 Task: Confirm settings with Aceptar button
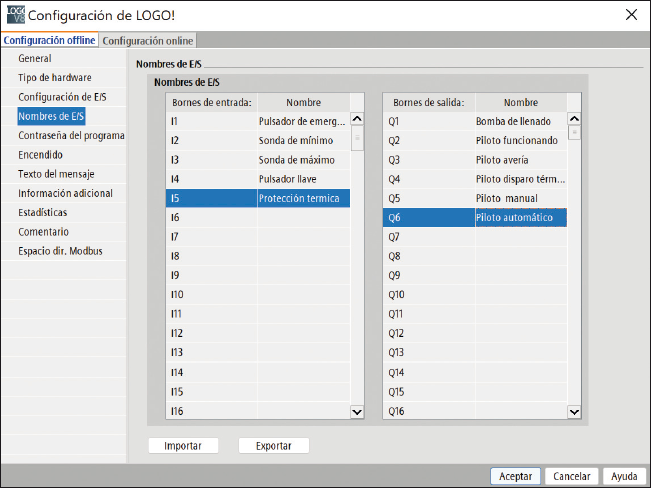[x=516, y=476]
